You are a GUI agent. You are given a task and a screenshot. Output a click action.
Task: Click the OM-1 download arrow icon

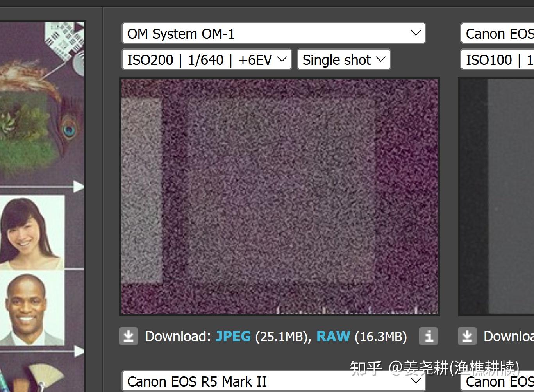[x=129, y=336]
